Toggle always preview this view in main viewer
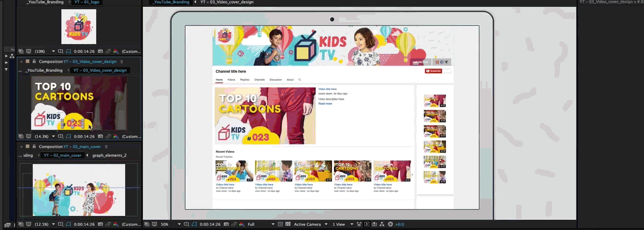Viewport: 644px width, 230px height. [x=146, y=224]
